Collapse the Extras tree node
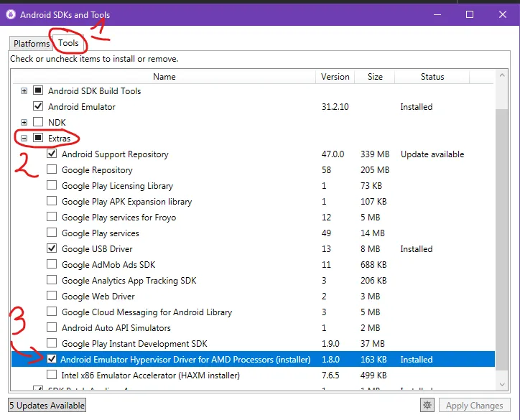The image size is (520, 420). pyautogui.click(x=24, y=139)
